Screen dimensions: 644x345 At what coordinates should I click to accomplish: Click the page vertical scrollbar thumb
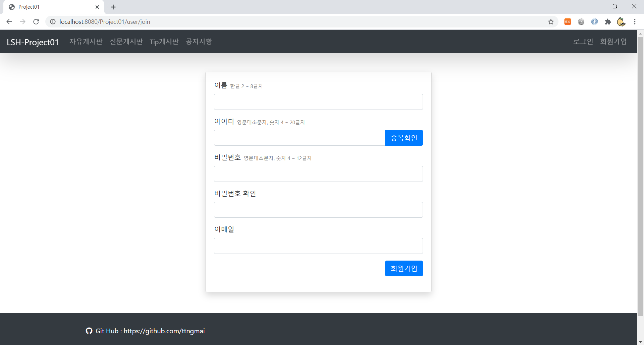640,176
